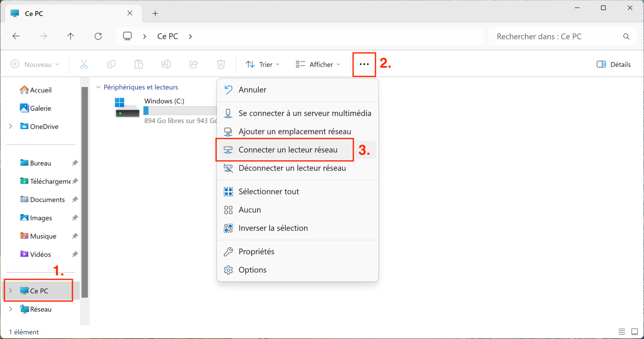The height and width of the screenshot is (339, 644).
Task: Click the Rename icon in toolbar
Action: pyautogui.click(x=166, y=64)
